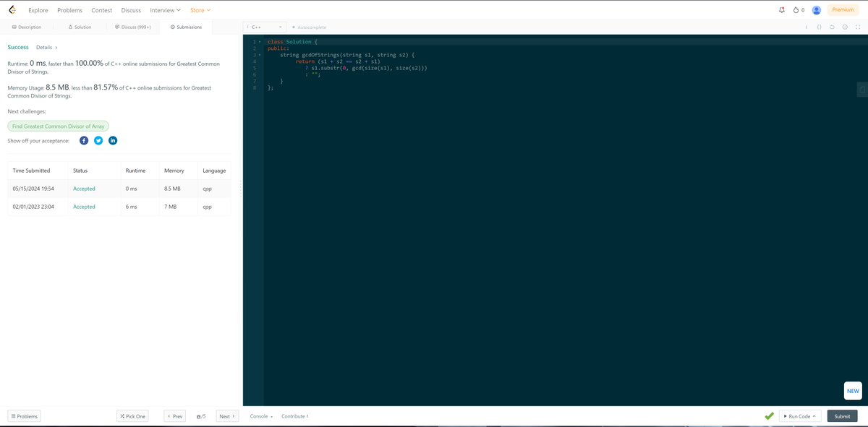Switch to the Discuss (999+) tab
The image size is (868, 427).
tap(133, 27)
